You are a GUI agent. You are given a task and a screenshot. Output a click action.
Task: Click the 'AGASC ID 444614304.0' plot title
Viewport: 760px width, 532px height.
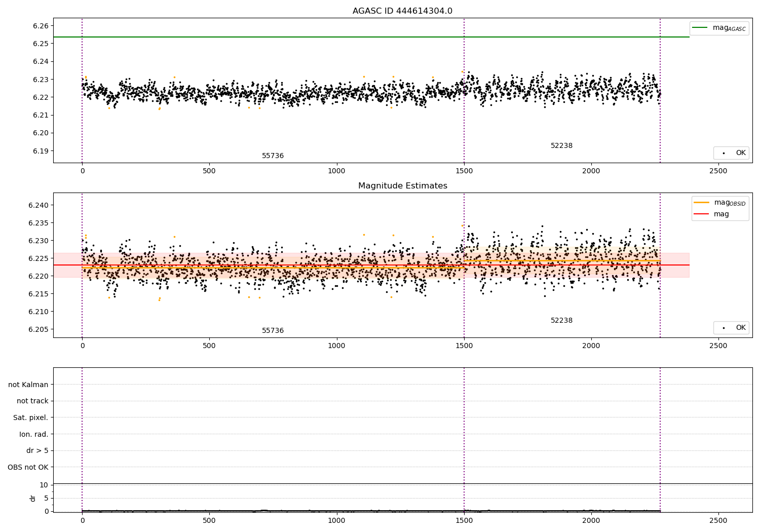point(402,11)
